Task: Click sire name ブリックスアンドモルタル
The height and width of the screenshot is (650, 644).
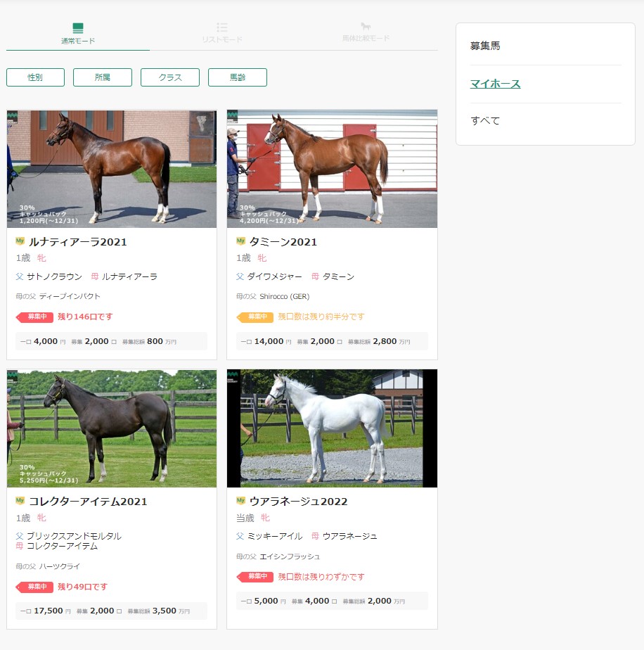Action: click(x=75, y=536)
